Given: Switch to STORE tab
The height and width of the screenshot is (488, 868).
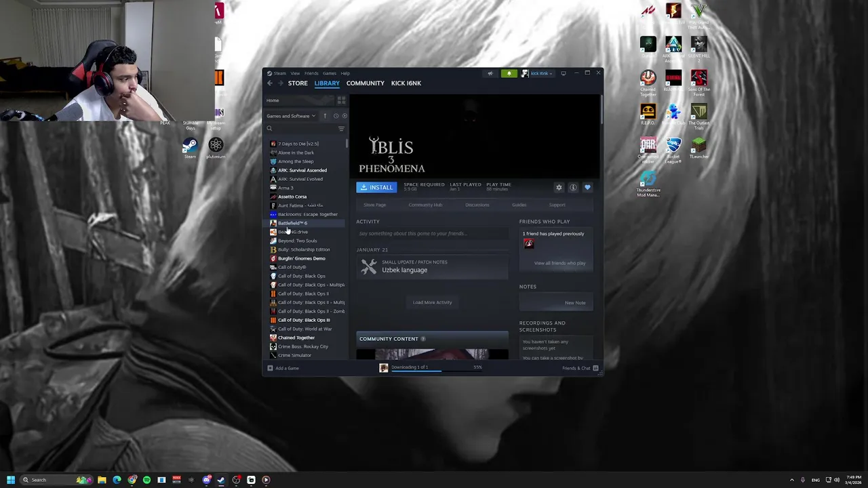Looking at the screenshot, I should coord(298,83).
